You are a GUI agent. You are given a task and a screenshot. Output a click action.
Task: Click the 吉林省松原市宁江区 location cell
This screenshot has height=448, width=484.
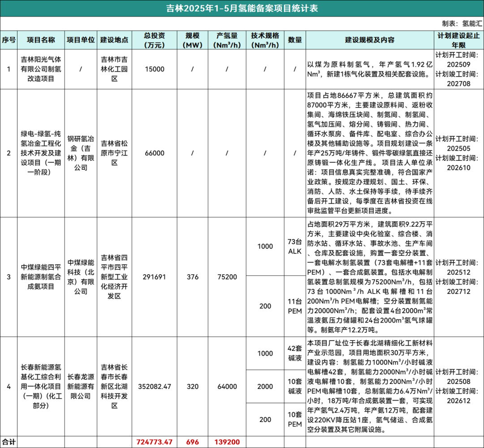[x=114, y=153]
